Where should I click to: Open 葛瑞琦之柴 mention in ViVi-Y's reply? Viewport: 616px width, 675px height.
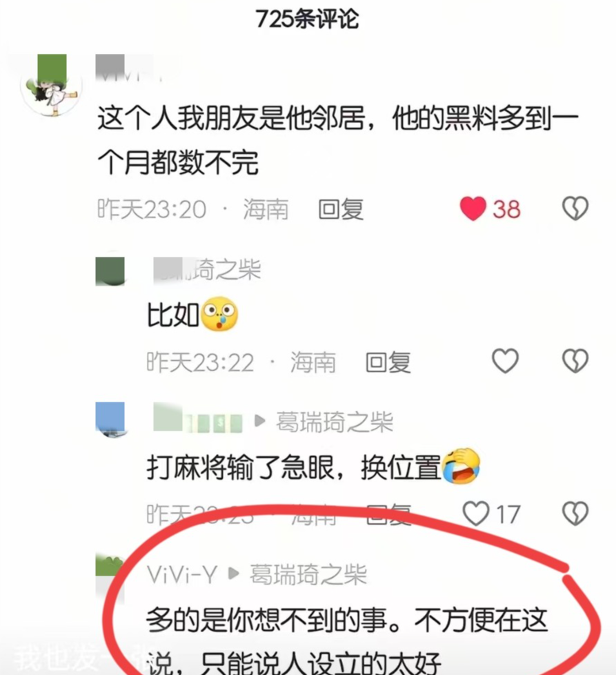click(x=308, y=574)
